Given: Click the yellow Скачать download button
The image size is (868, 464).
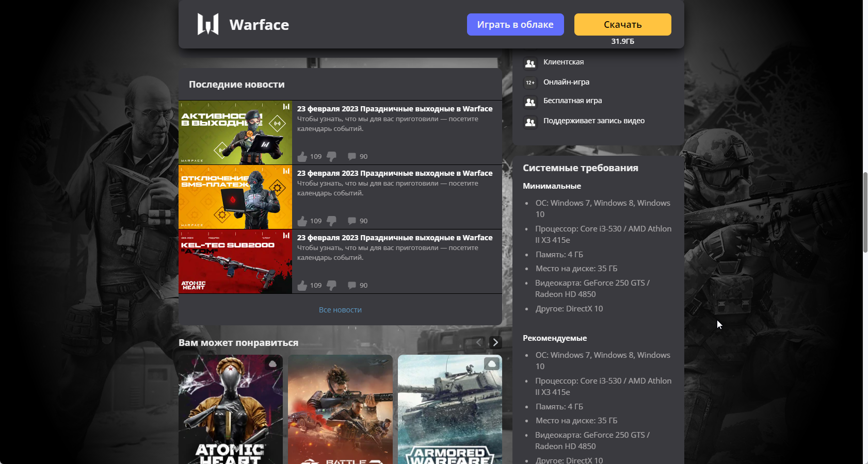Looking at the screenshot, I should [622, 24].
